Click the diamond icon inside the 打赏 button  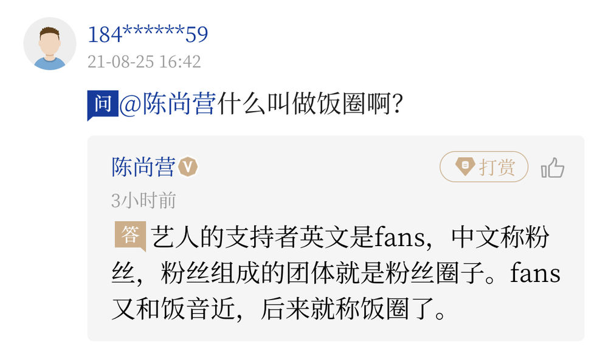tap(465, 167)
